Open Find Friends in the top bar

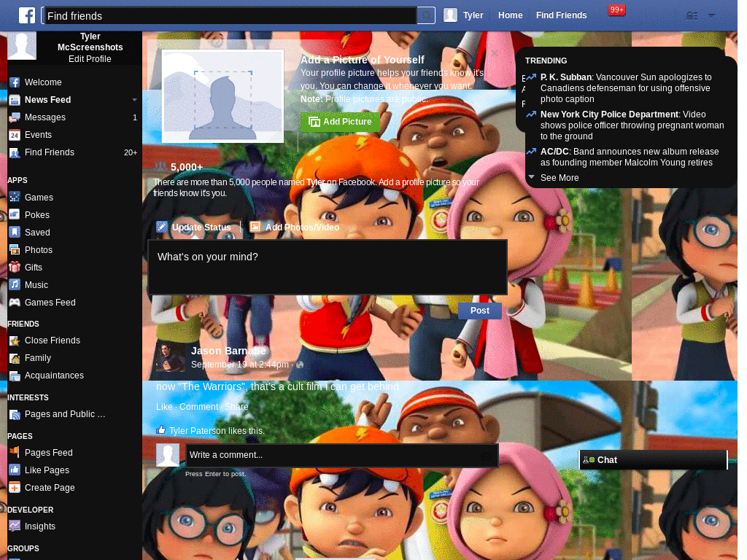(561, 15)
